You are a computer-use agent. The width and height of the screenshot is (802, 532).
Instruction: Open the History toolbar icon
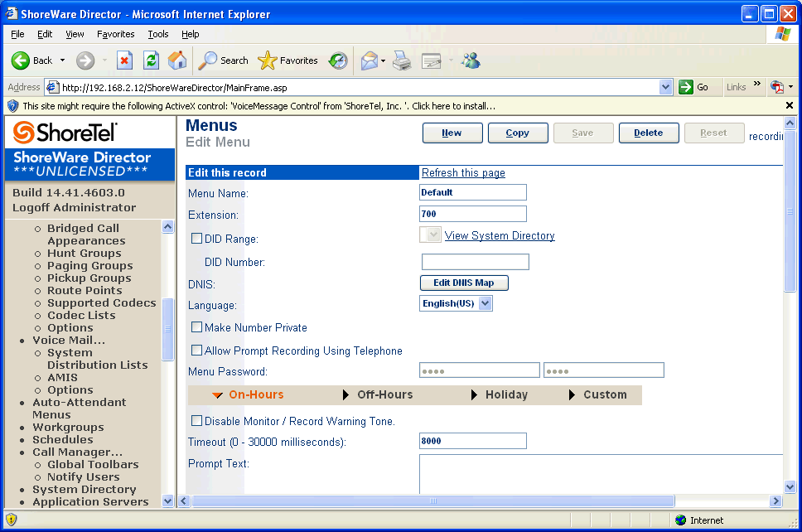pyautogui.click(x=338, y=60)
